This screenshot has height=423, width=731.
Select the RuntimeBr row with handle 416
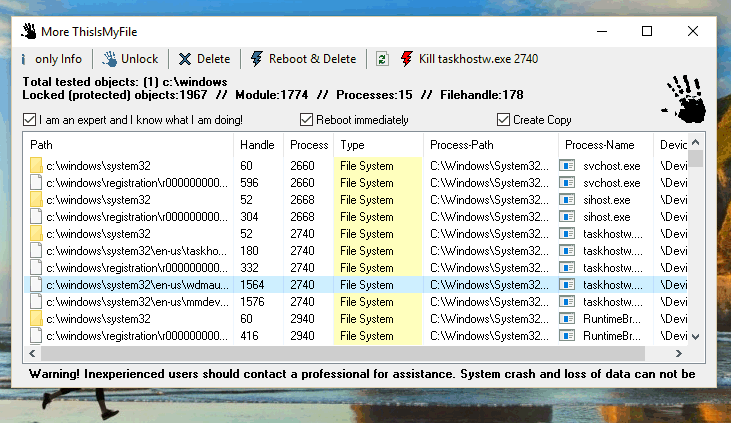(x=355, y=336)
